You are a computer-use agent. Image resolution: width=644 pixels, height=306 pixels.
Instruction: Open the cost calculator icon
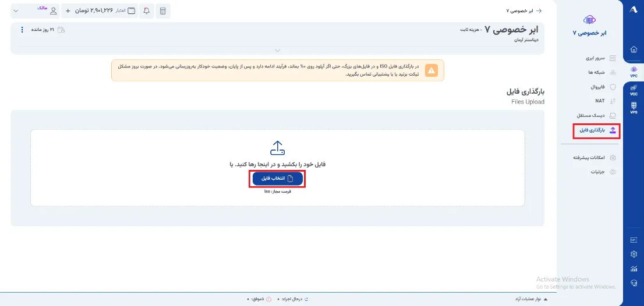[163, 11]
